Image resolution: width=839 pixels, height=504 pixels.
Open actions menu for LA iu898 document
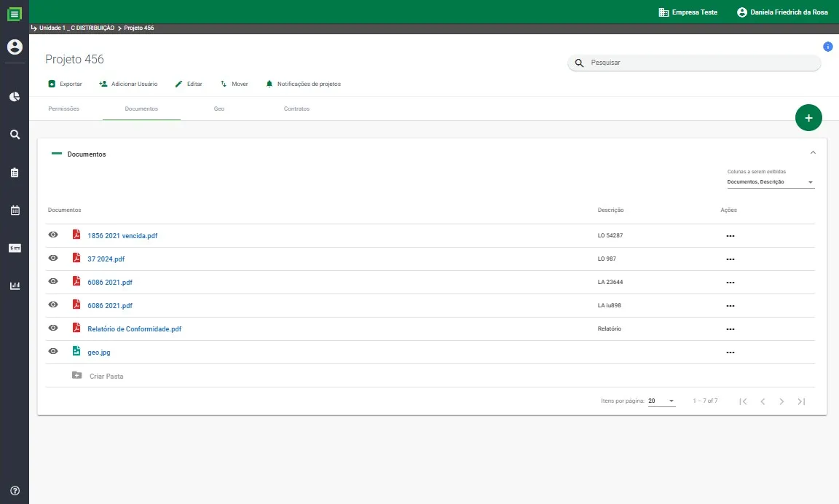pyautogui.click(x=730, y=306)
